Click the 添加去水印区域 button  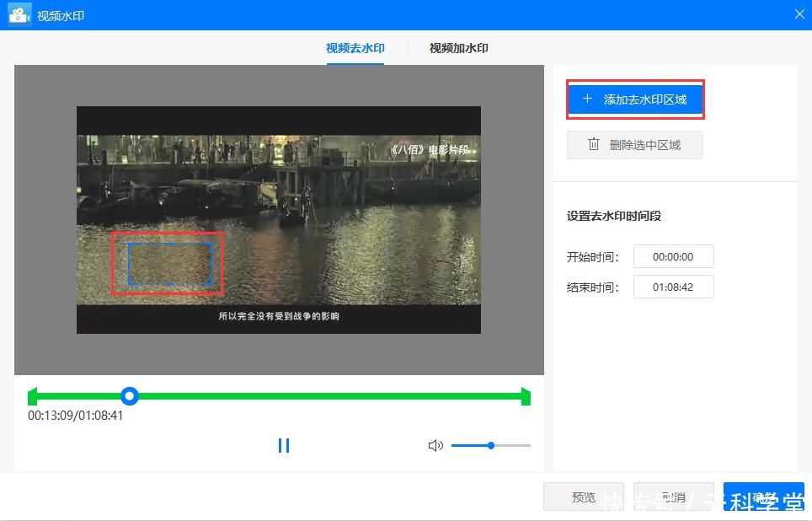click(x=635, y=99)
